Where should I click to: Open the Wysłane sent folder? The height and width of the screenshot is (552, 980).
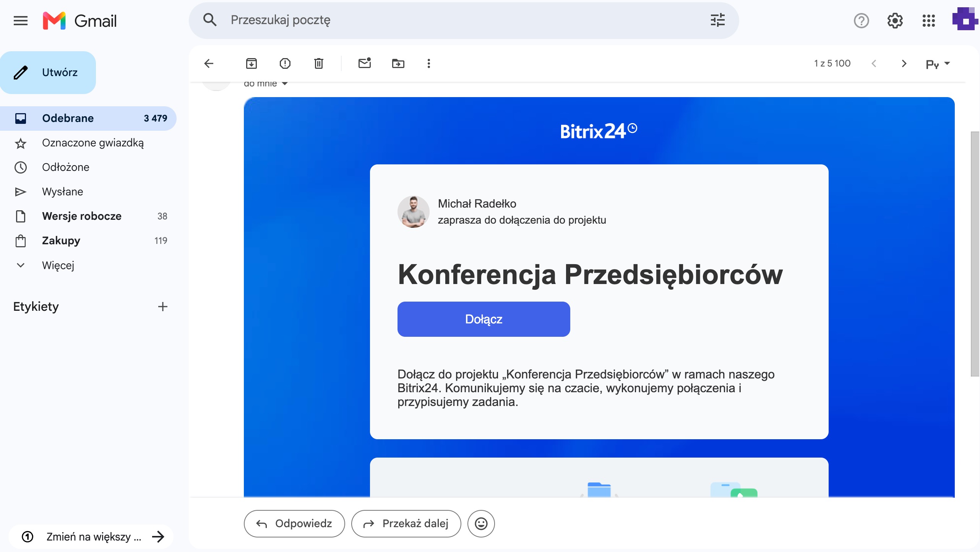click(x=88, y=192)
